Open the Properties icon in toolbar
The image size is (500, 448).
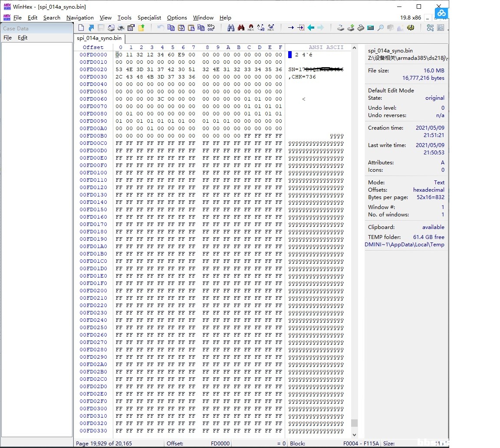131,28
